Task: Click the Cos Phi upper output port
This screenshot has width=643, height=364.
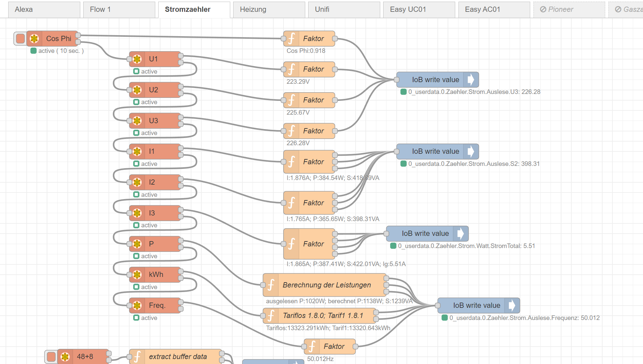Action: click(x=78, y=35)
